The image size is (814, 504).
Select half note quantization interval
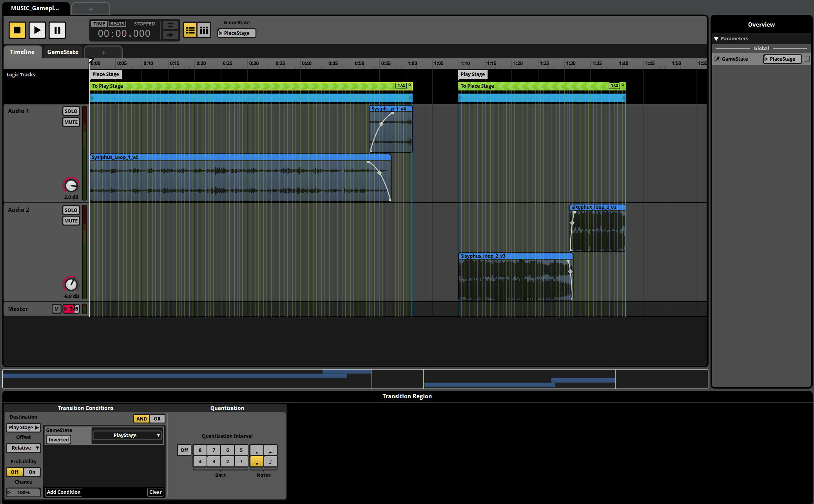pos(257,450)
